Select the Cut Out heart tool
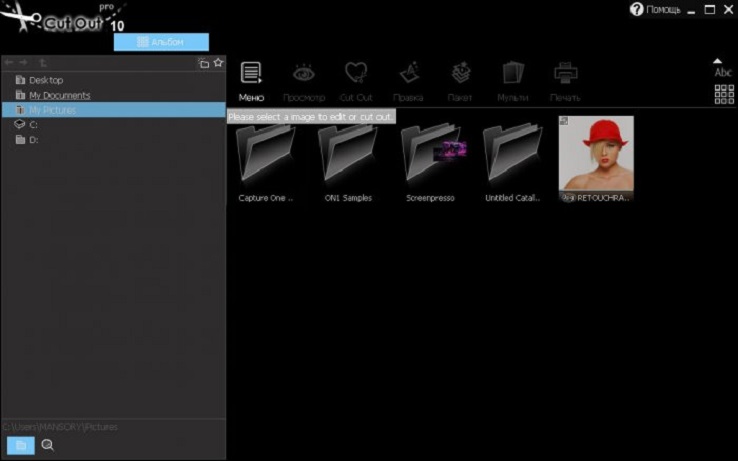 pos(356,73)
